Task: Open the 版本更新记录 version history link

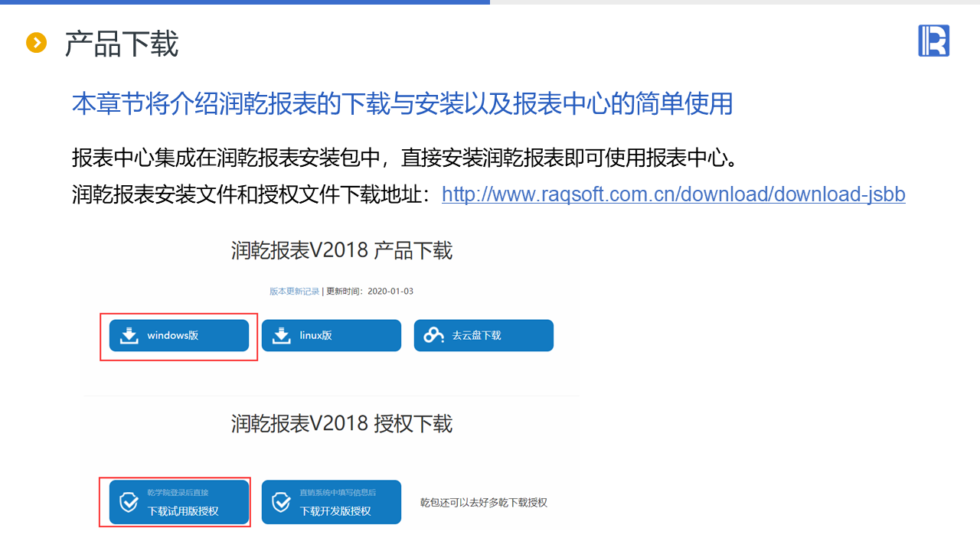Action: 295,291
